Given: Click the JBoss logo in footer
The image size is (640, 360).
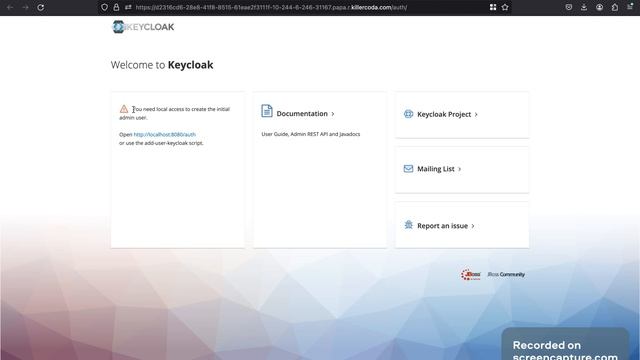Looking at the screenshot, I should tap(471, 274).
